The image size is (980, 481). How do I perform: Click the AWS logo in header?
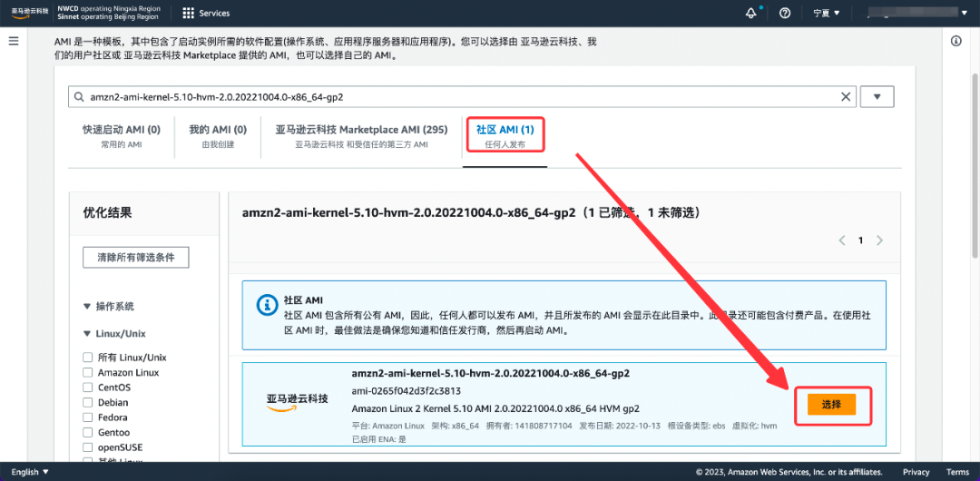pyautogui.click(x=29, y=13)
